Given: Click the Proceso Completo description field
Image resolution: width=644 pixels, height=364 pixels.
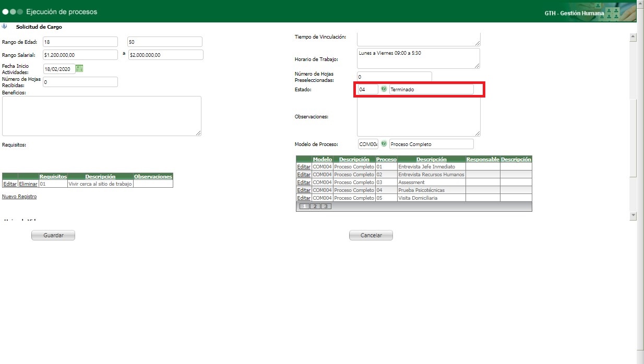Looking at the screenshot, I should (432, 144).
